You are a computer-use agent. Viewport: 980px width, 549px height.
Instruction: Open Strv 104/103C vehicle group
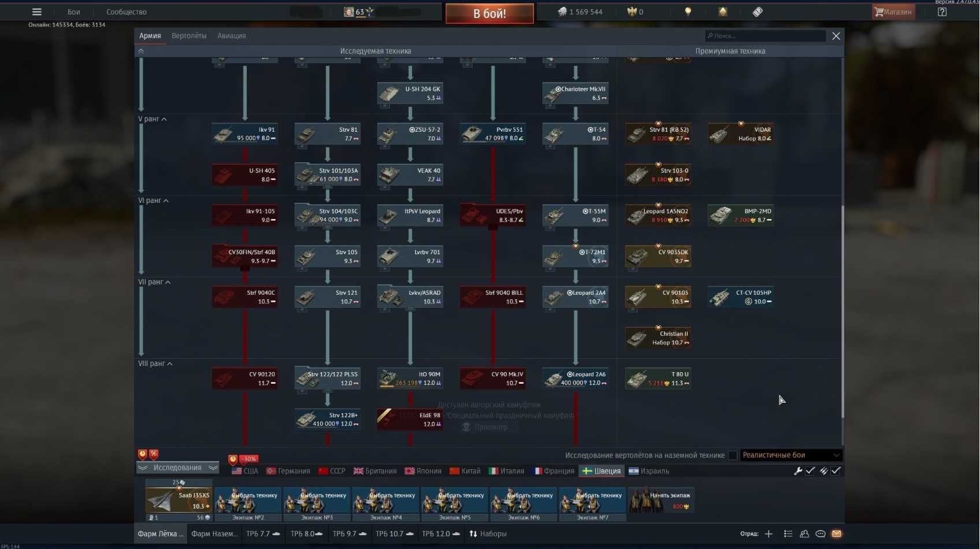pos(327,215)
